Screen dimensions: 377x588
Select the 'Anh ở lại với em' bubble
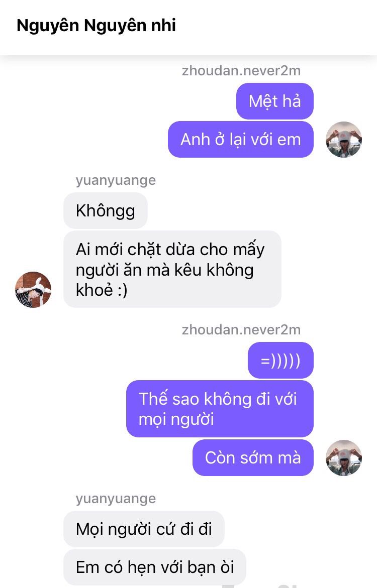click(x=241, y=140)
